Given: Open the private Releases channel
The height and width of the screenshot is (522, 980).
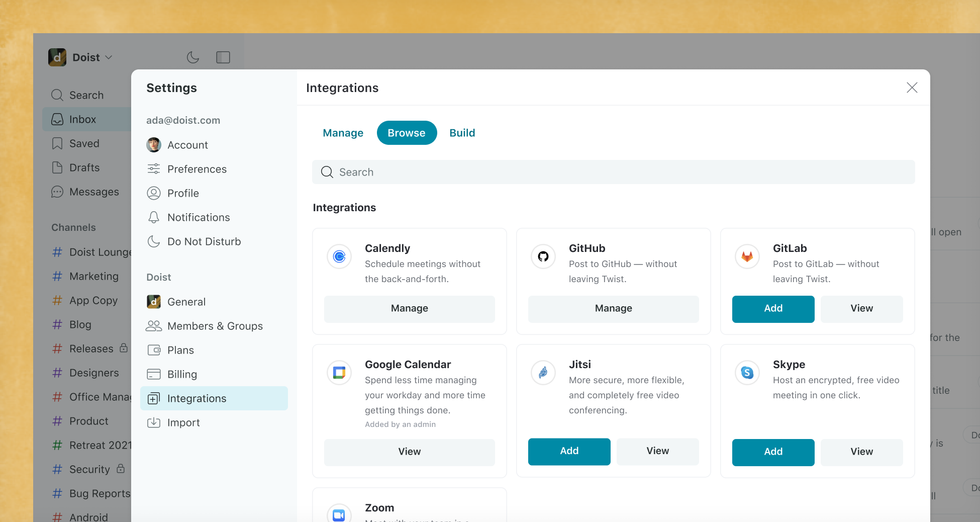Looking at the screenshot, I should tap(89, 349).
